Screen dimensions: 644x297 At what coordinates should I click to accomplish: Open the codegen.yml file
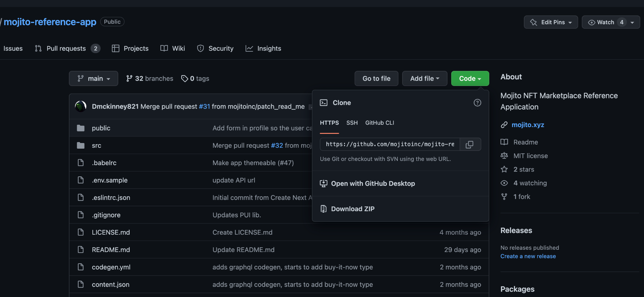[111, 267]
